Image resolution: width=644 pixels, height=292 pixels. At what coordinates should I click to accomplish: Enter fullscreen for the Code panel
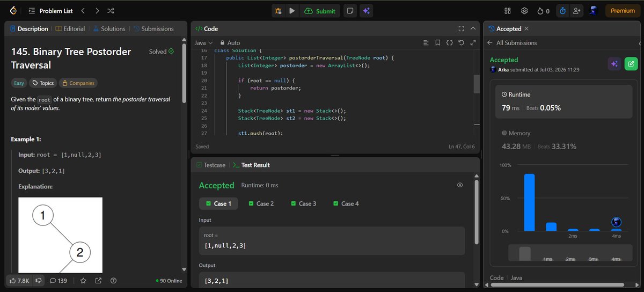(x=461, y=28)
